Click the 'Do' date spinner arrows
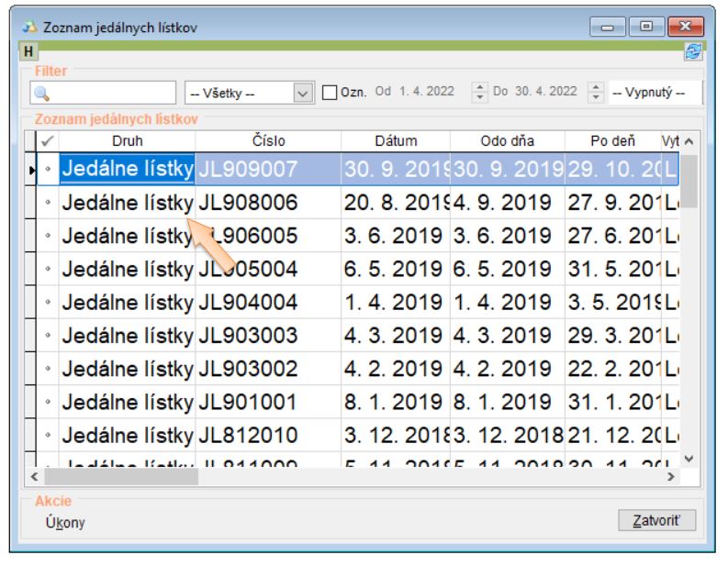The height and width of the screenshot is (566, 728). coord(595,92)
